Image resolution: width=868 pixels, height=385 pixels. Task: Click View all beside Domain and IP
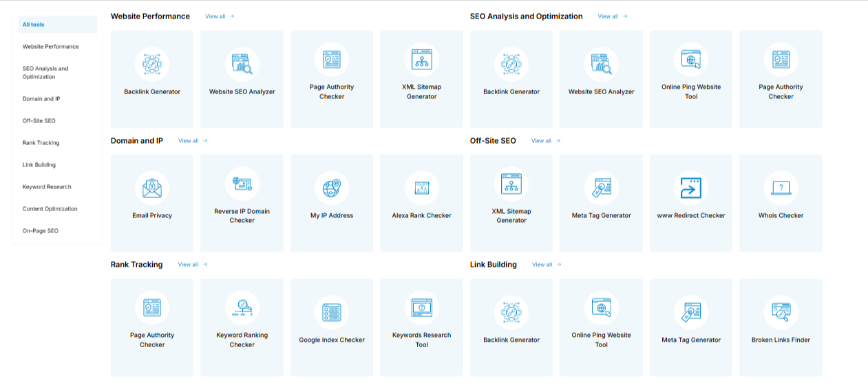click(x=193, y=141)
